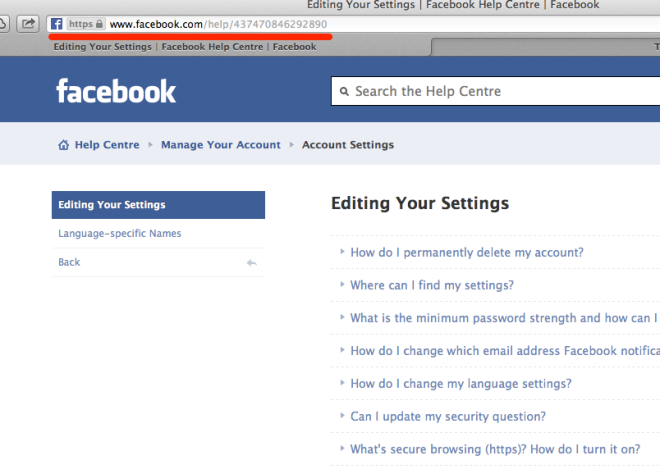Expand How do I permanently delete my account
The height and width of the screenshot is (469, 660).
pyautogui.click(x=467, y=253)
